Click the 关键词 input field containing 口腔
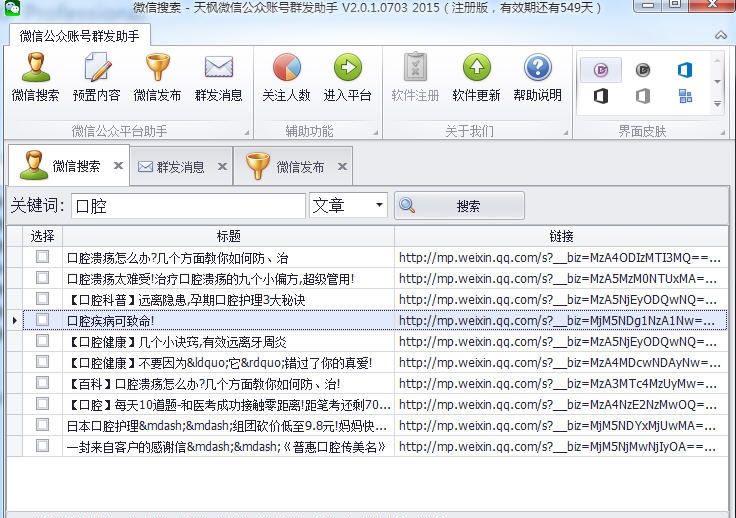The height and width of the screenshot is (518, 736). point(188,206)
